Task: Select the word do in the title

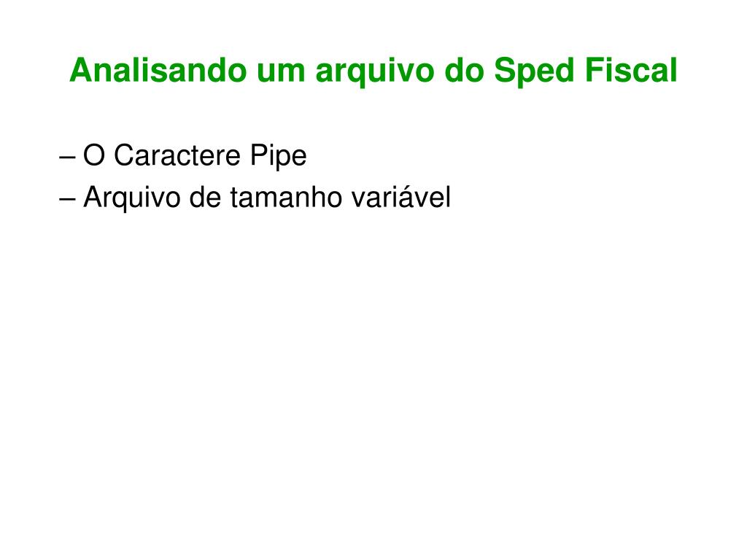Action: [x=463, y=71]
